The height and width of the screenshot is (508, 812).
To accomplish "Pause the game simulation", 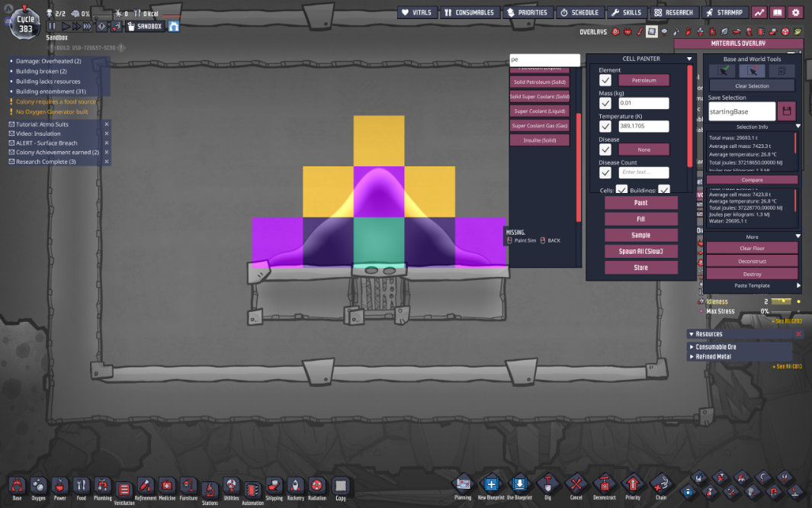I will (52, 27).
